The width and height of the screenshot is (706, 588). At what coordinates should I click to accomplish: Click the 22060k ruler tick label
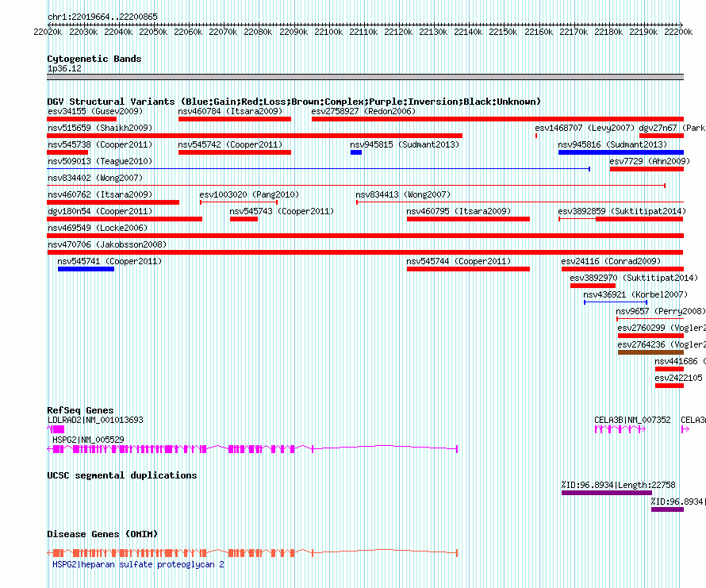188,32
